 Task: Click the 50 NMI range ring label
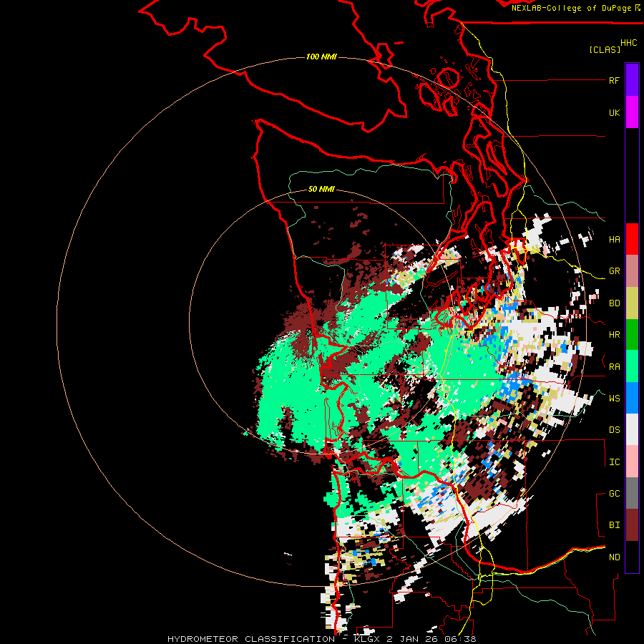coord(321,189)
